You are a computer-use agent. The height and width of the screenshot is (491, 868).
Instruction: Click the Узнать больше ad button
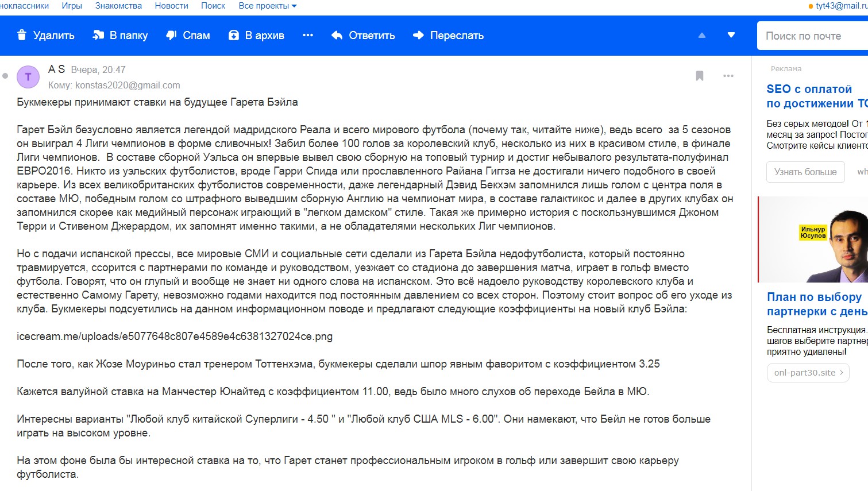[805, 172]
